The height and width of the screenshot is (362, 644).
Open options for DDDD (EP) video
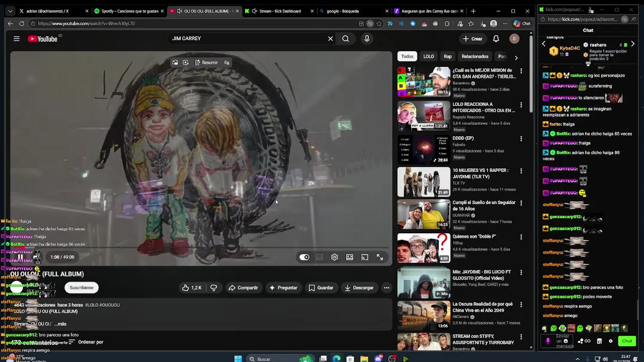(521, 139)
